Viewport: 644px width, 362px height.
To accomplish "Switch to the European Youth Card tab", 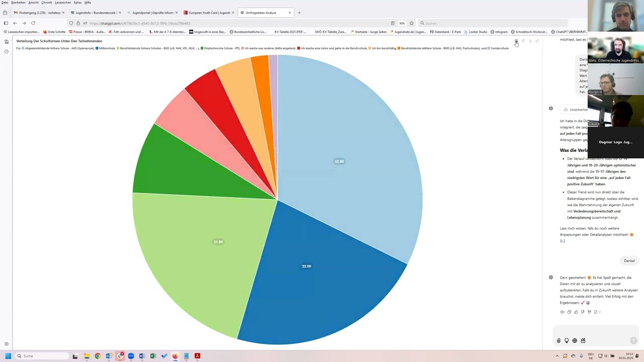I will [x=209, y=13].
